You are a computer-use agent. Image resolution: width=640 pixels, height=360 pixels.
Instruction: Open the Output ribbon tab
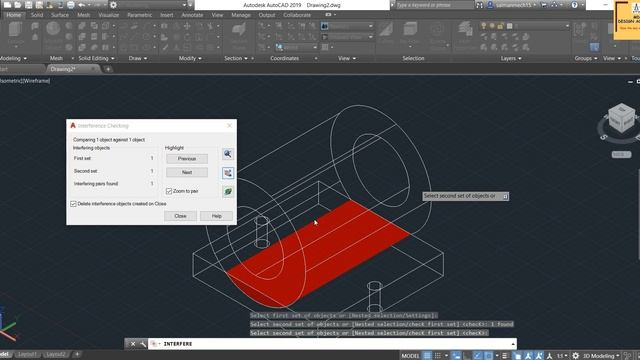click(x=267, y=15)
